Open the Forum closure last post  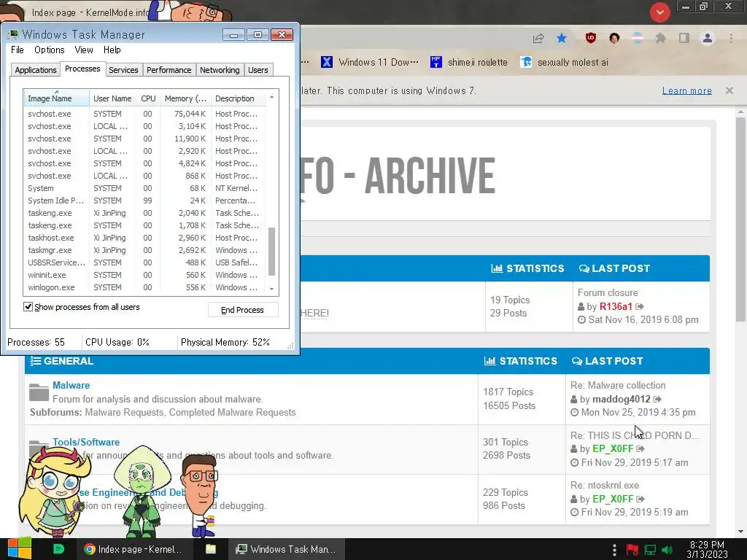608,292
